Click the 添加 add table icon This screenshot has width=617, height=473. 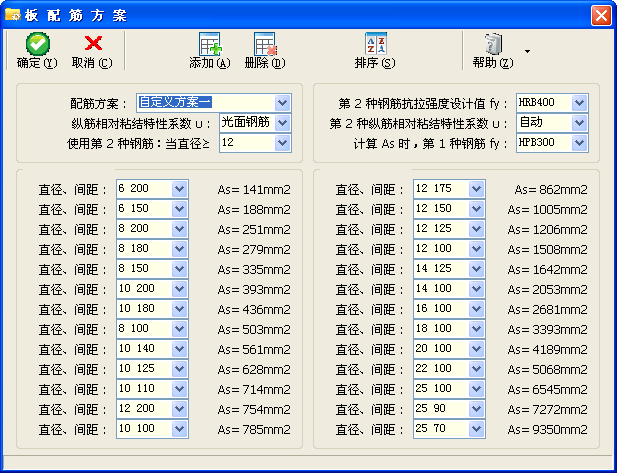click(209, 44)
